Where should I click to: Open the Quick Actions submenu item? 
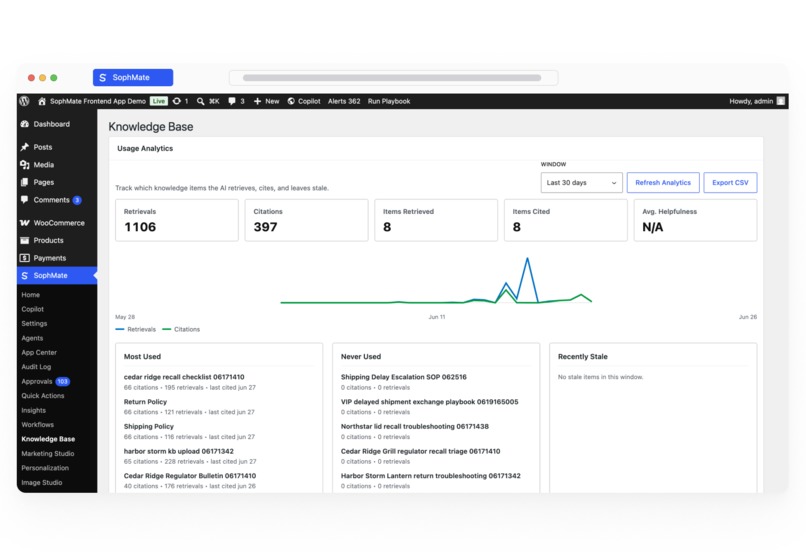click(43, 395)
